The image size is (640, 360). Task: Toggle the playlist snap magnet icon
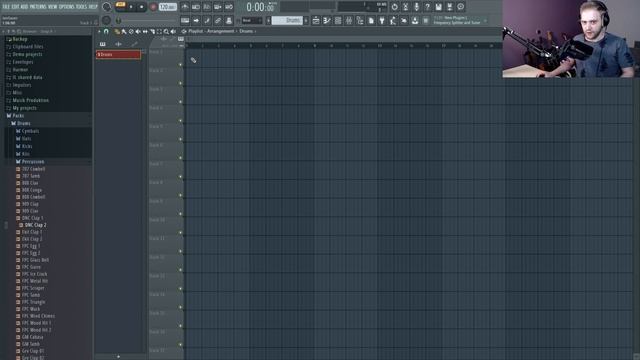click(106, 31)
